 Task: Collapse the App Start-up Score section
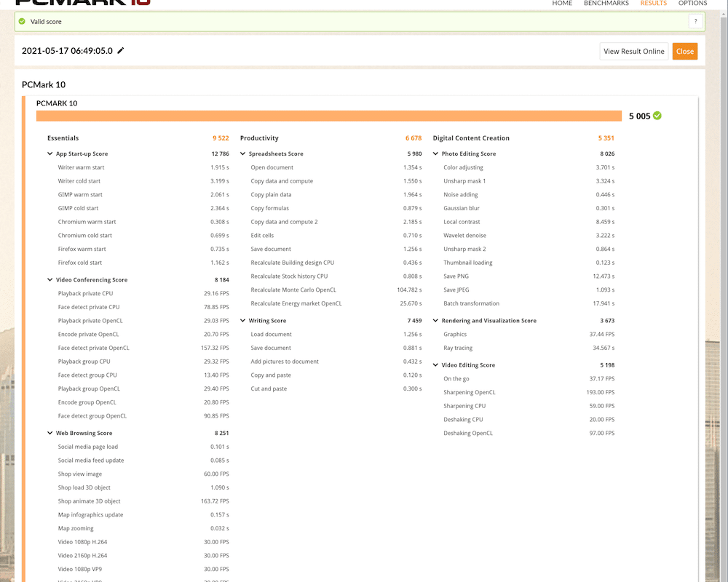click(x=50, y=154)
